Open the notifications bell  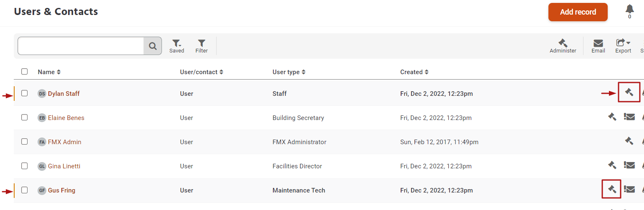pyautogui.click(x=629, y=10)
